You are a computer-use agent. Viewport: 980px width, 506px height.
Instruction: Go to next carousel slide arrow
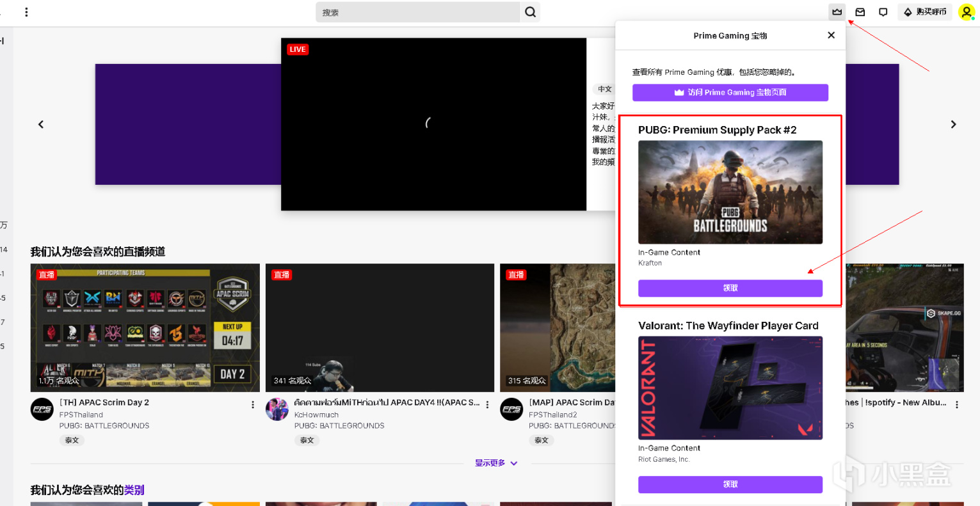(953, 124)
